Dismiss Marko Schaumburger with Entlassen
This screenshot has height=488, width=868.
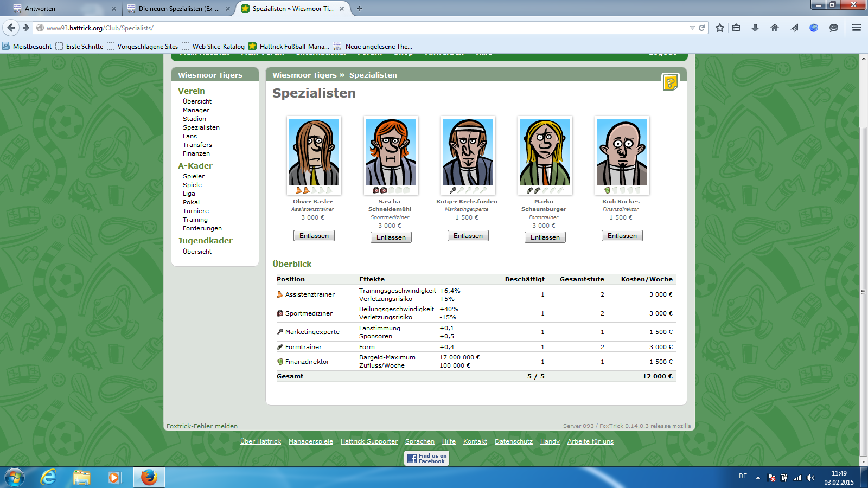point(545,237)
